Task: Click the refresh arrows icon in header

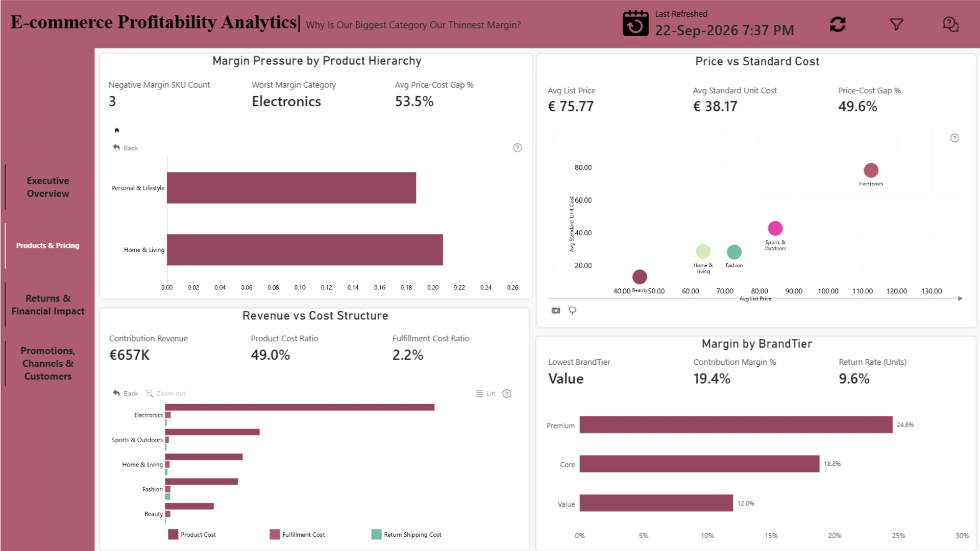Action: coord(838,24)
